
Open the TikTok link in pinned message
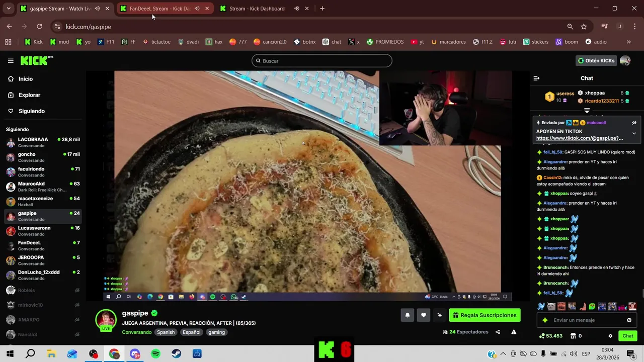[580, 138]
